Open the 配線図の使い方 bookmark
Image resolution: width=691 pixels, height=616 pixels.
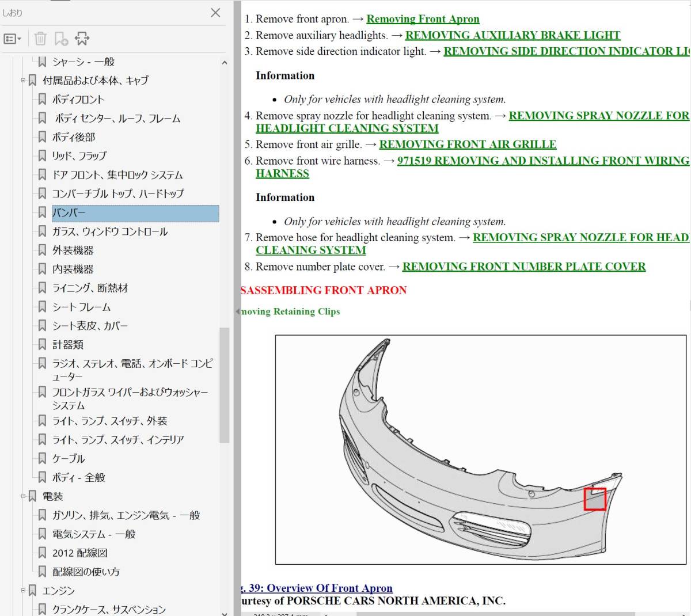point(86,572)
